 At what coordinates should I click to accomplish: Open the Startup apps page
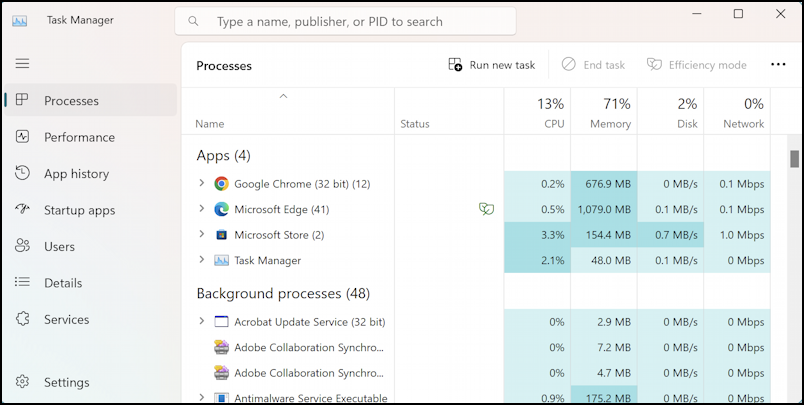(x=91, y=210)
